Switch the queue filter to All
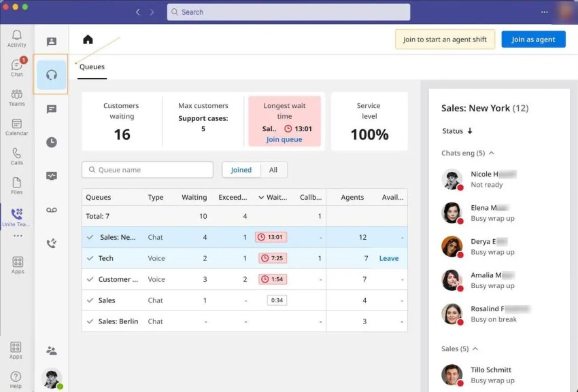 click(x=273, y=170)
